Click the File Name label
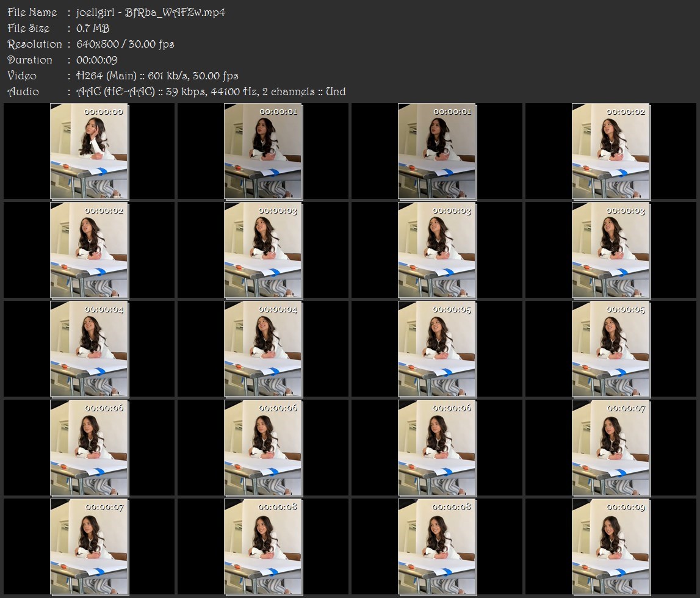 (x=32, y=12)
